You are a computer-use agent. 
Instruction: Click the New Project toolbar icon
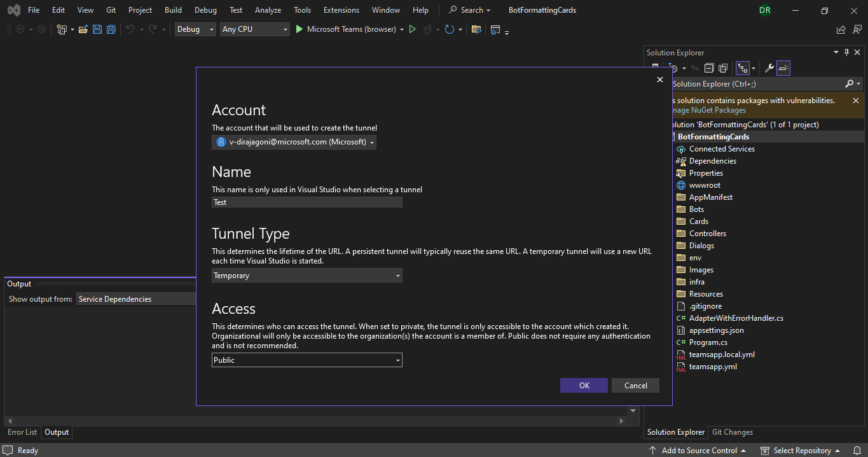tap(62, 29)
